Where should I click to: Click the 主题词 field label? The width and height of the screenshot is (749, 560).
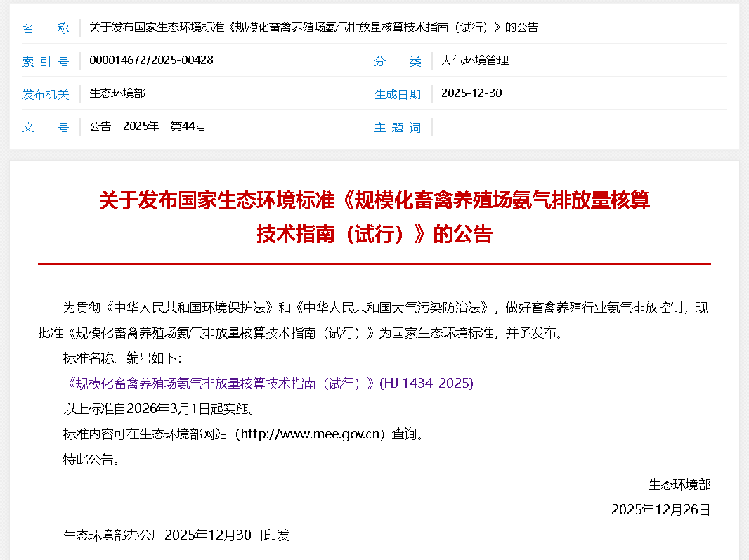tap(397, 127)
